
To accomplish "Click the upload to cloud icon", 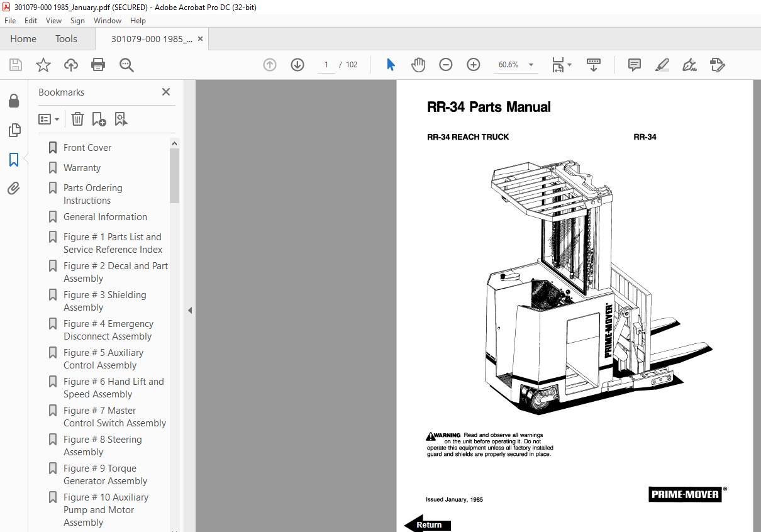I will pos(71,65).
